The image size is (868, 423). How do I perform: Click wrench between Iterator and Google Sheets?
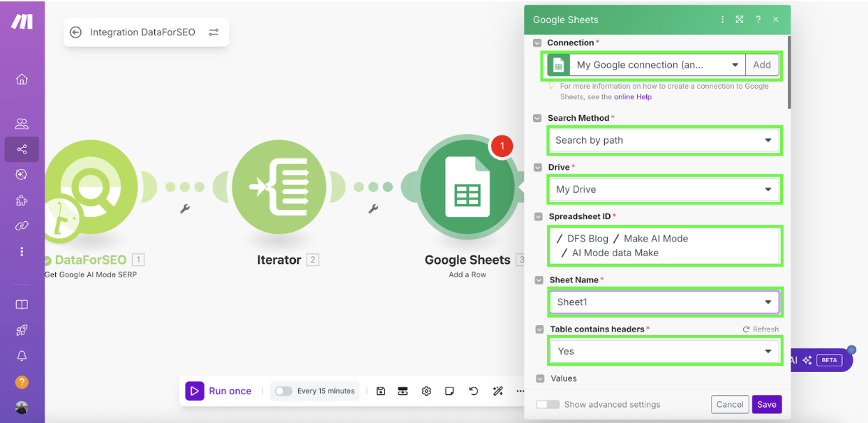pyautogui.click(x=373, y=208)
